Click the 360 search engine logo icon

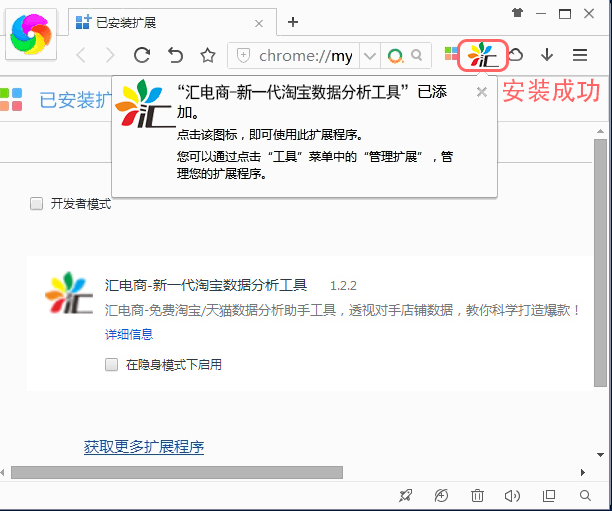pyautogui.click(x=395, y=56)
